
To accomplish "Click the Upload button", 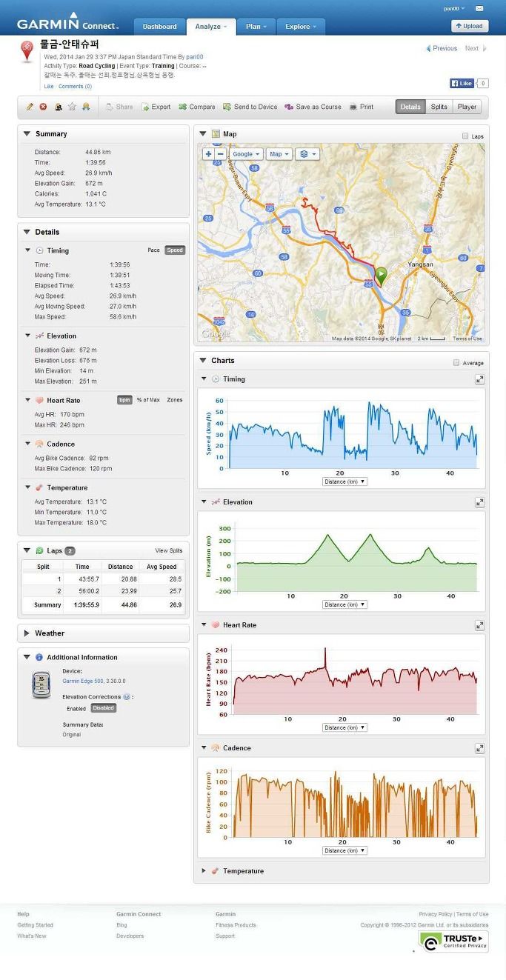I will pyautogui.click(x=470, y=26).
